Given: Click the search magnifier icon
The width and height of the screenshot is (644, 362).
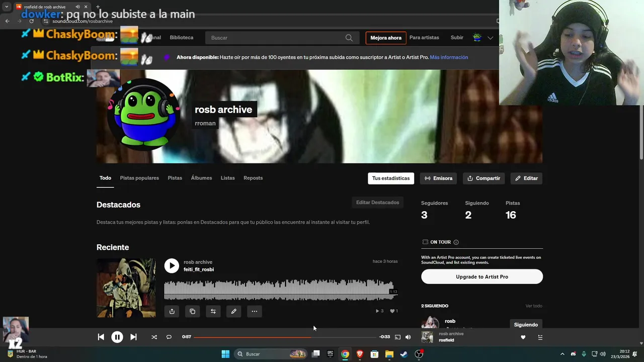Looking at the screenshot, I should point(349,38).
